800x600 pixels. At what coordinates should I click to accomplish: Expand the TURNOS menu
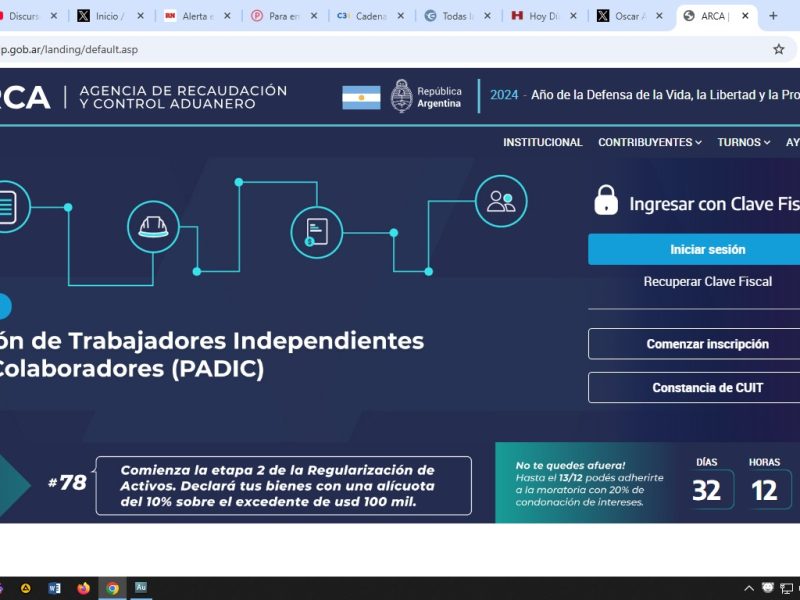click(743, 142)
